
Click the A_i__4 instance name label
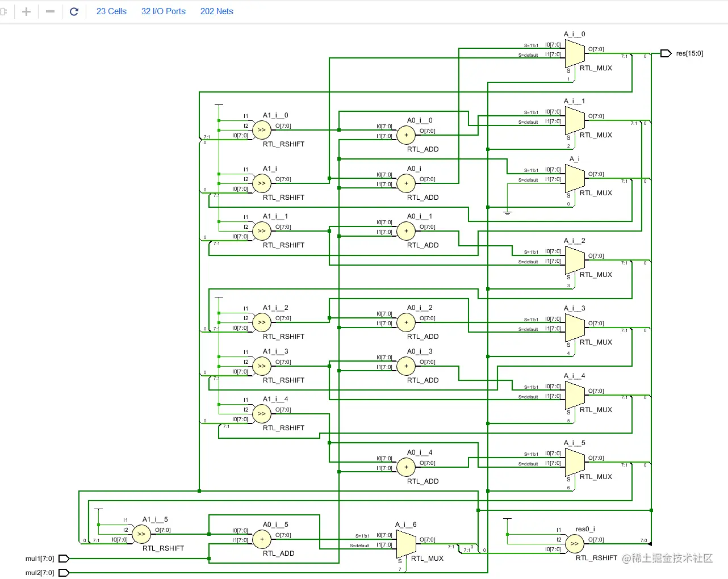pyautogui.click(x=574, y=376)
